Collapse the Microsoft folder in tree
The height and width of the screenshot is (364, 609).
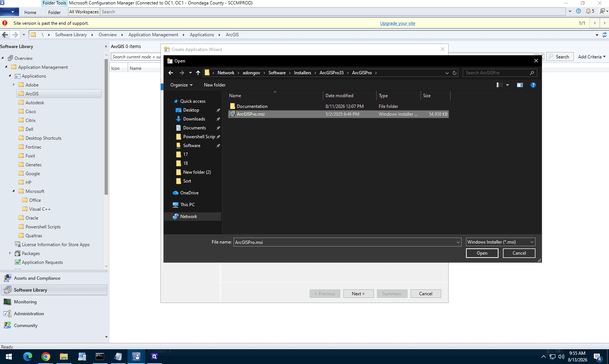click(x=14, y=191)
